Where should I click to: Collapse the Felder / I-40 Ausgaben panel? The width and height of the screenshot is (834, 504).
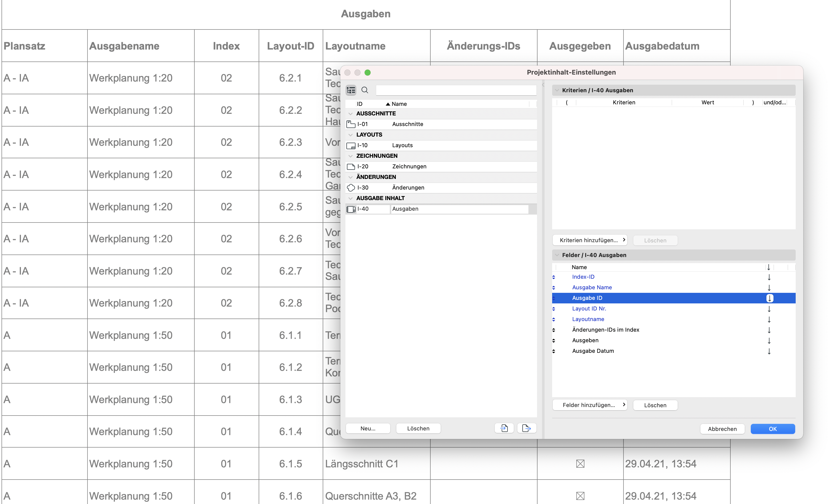(x=557, y=255)
